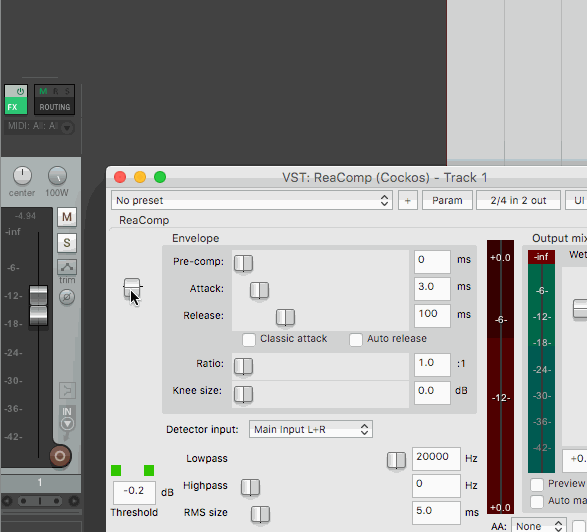Click the mixer horizontal scrollbar
This screenshot has height=532, width=587.
(40, 501)
